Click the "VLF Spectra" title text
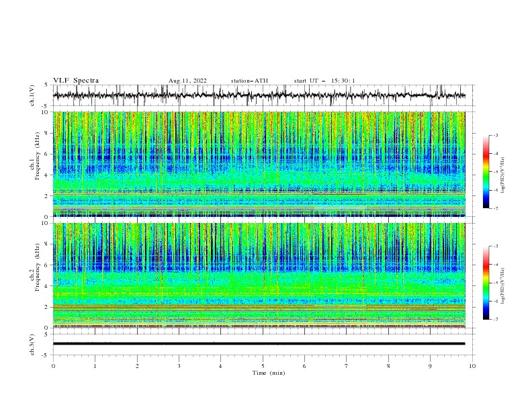Screen dimensions: 532x411 pos(76,81)
